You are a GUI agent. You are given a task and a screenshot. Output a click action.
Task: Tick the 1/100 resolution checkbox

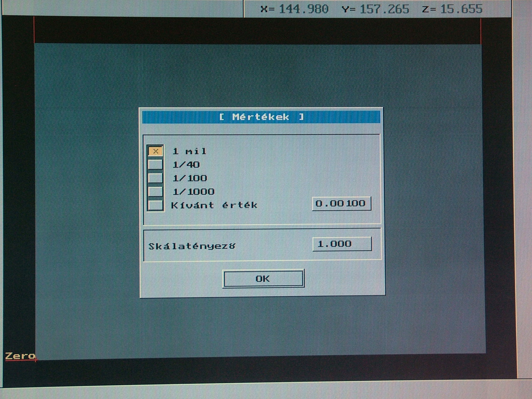pos(155,178)
